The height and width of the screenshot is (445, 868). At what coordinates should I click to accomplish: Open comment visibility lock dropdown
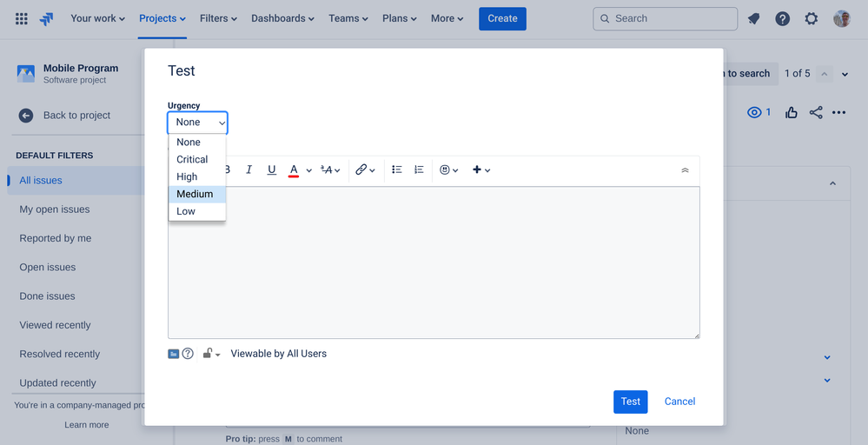click(211, 354)
